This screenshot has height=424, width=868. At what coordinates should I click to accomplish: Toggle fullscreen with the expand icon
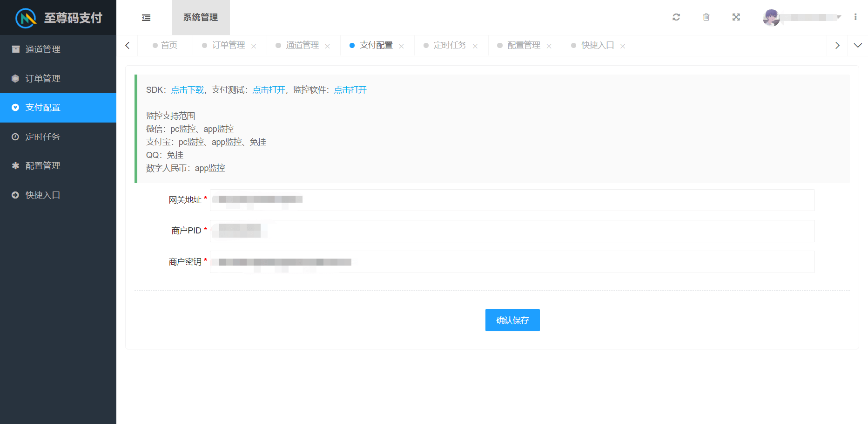click(736, 17)
